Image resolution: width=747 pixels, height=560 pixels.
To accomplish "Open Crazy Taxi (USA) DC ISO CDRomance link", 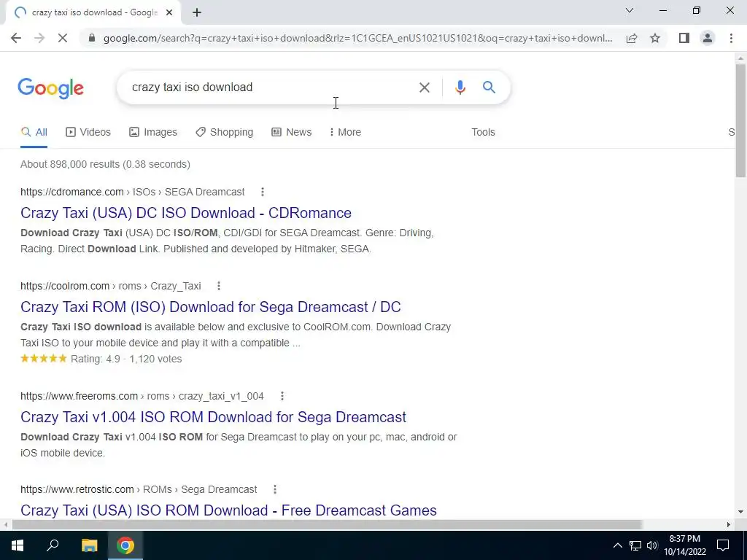I will [186, 213].
